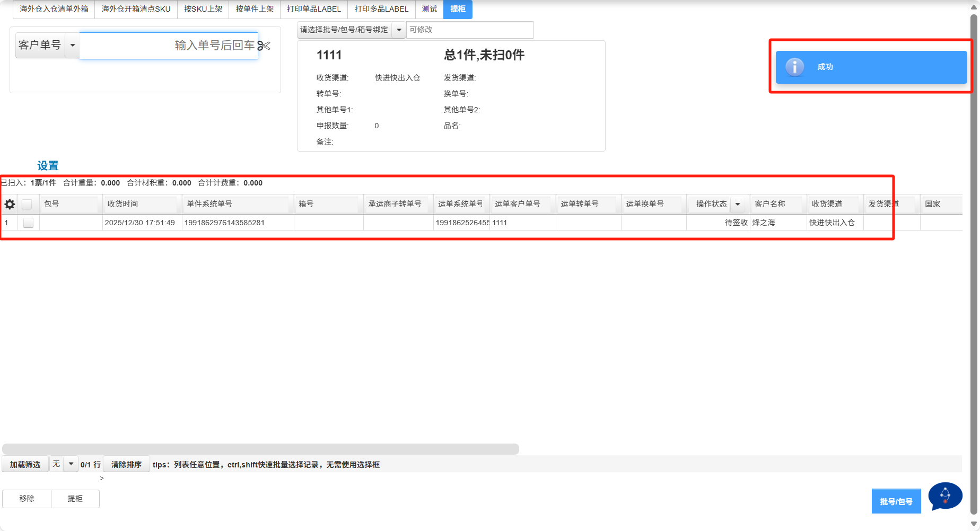Click the horizontal scrollbar below the table
This screenshot has height=531, width=980.
[x=260, y=449]
